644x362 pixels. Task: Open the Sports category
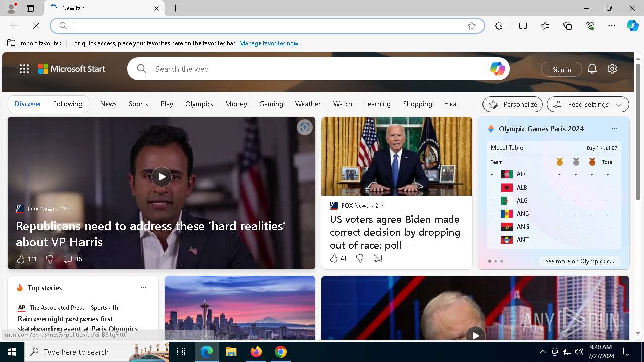pyautogui.click(x=138, y=104)
